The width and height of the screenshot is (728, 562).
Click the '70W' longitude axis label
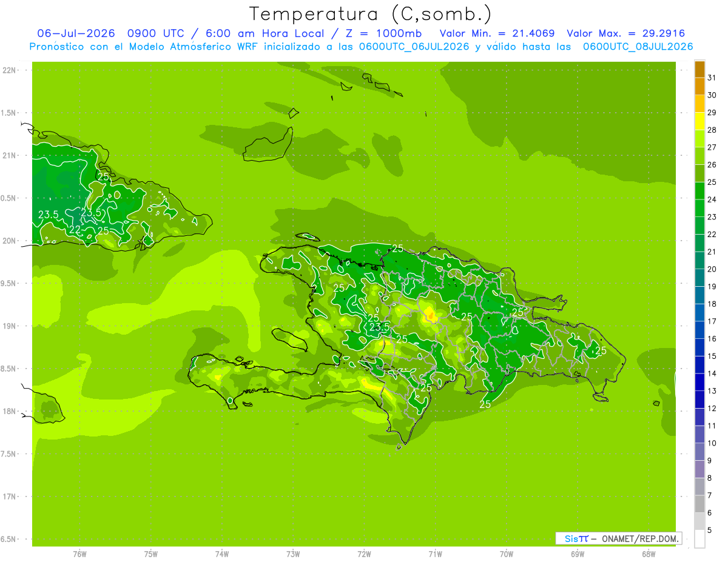click(507, 554)
